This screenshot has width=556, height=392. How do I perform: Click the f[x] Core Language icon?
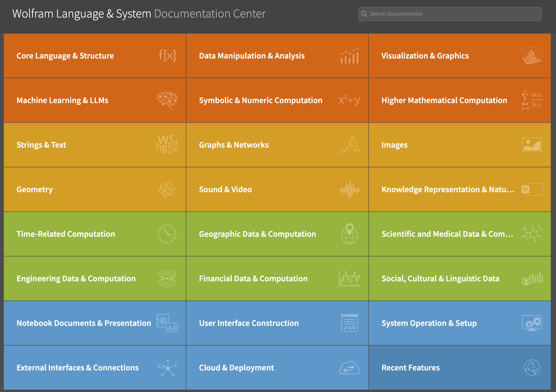(x=167, y=55)
